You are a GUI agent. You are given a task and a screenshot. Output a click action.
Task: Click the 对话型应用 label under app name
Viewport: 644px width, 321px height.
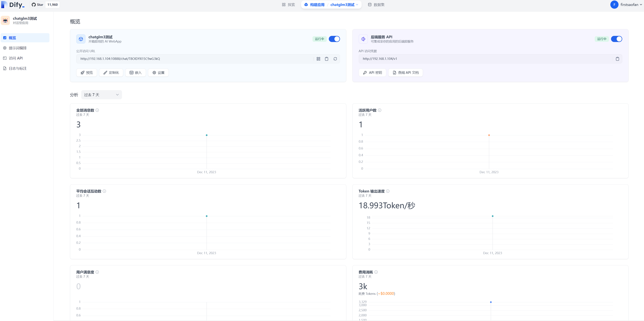tap(21, 23)
